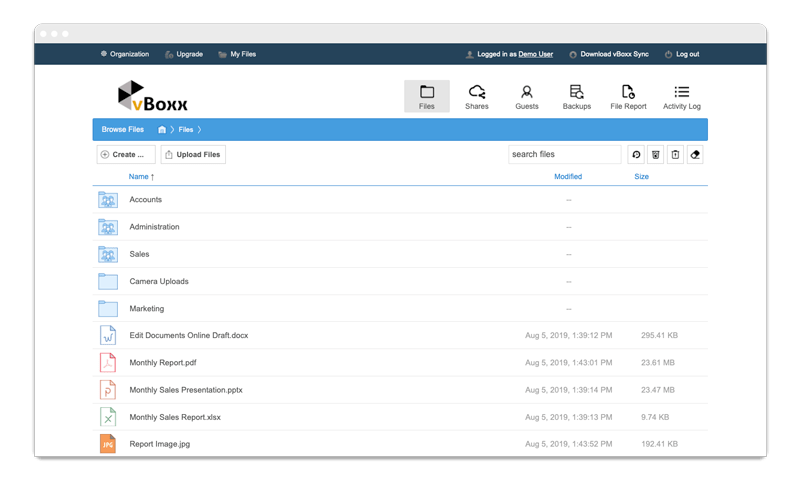The height and width of the screenshot is (492, 800).
Task: Sort files by Modified column
Action: click(x=568, y=177)
